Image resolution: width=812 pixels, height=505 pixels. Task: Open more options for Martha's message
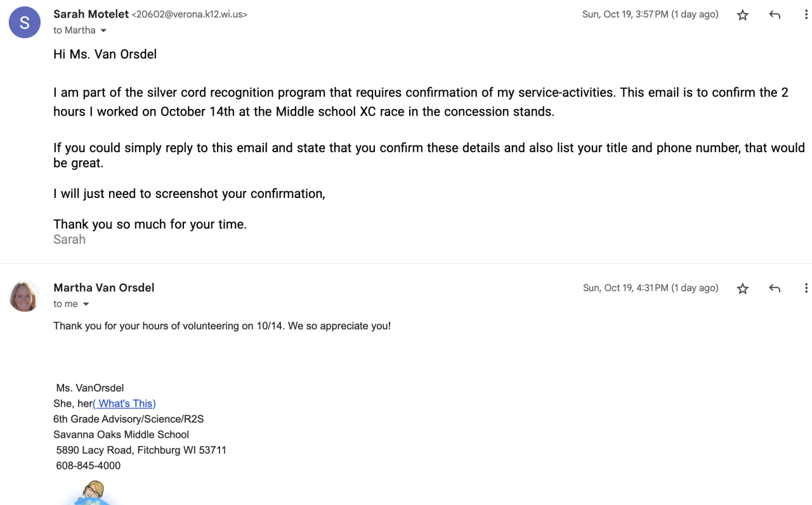point(806,289)
